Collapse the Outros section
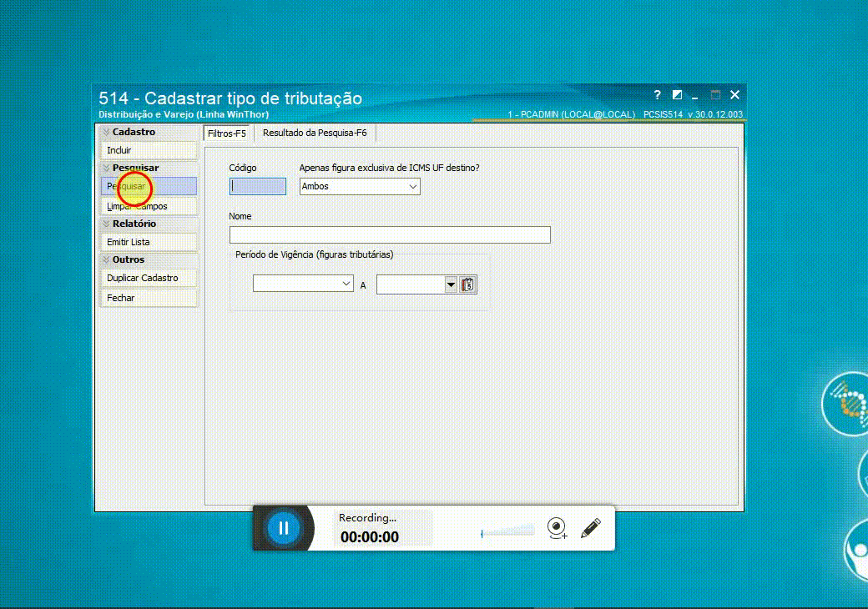Viewport: 868px width, 609px height. [106, 259]
